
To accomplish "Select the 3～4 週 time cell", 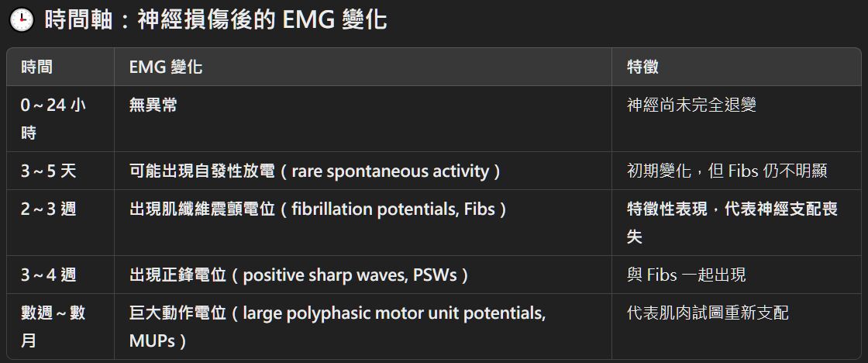I will 49,275.
